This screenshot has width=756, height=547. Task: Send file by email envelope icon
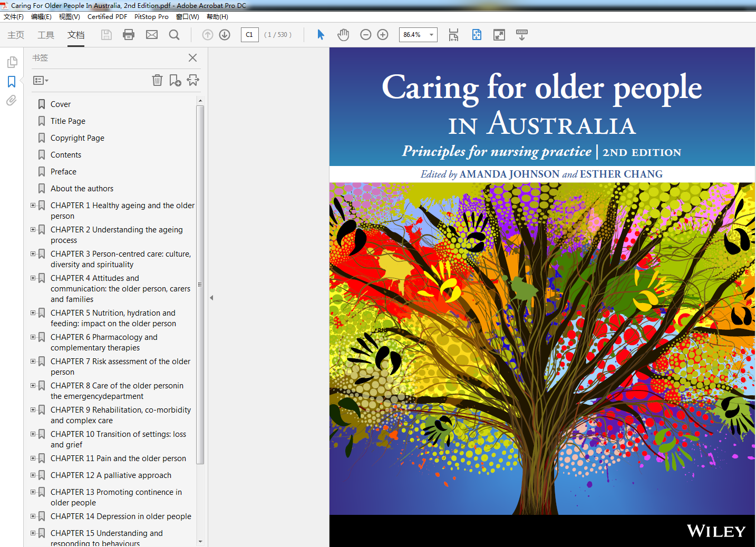pos(152,35)
